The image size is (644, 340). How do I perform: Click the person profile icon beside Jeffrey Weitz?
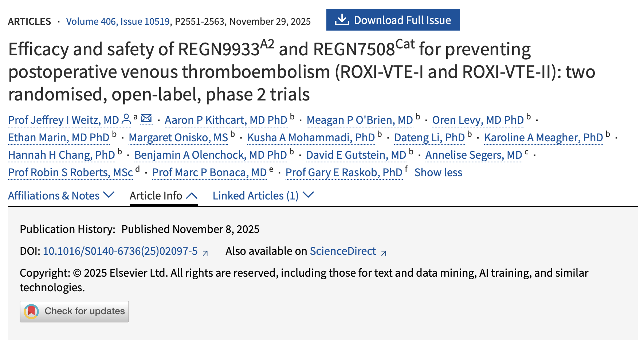click(x=126, y=119)
